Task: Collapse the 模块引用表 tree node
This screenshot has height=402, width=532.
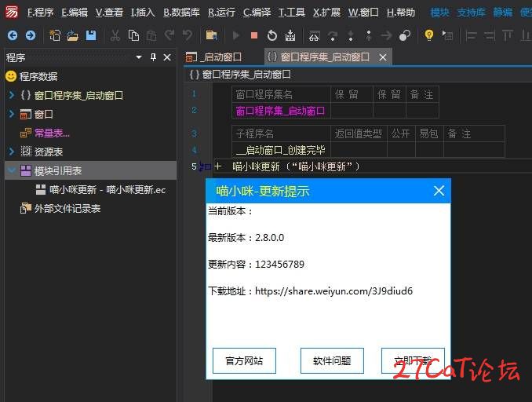Action: click(x=12, y=170)
